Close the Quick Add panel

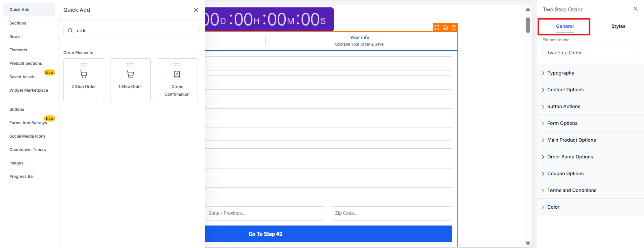196,10
